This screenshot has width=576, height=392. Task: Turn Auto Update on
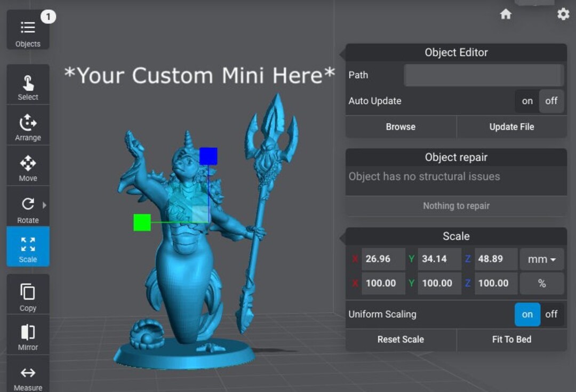[x=526, y=101]
